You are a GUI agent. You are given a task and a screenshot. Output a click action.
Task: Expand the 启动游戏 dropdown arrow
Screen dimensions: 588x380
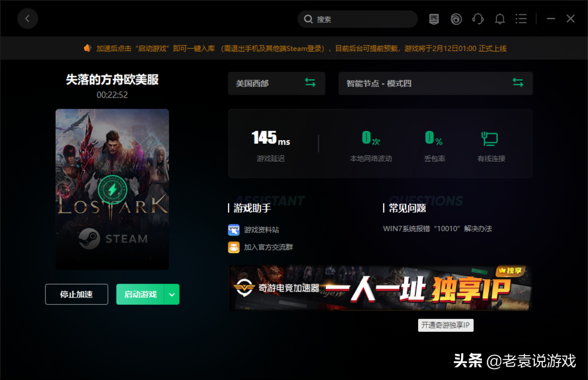click(x=172, y=294)
